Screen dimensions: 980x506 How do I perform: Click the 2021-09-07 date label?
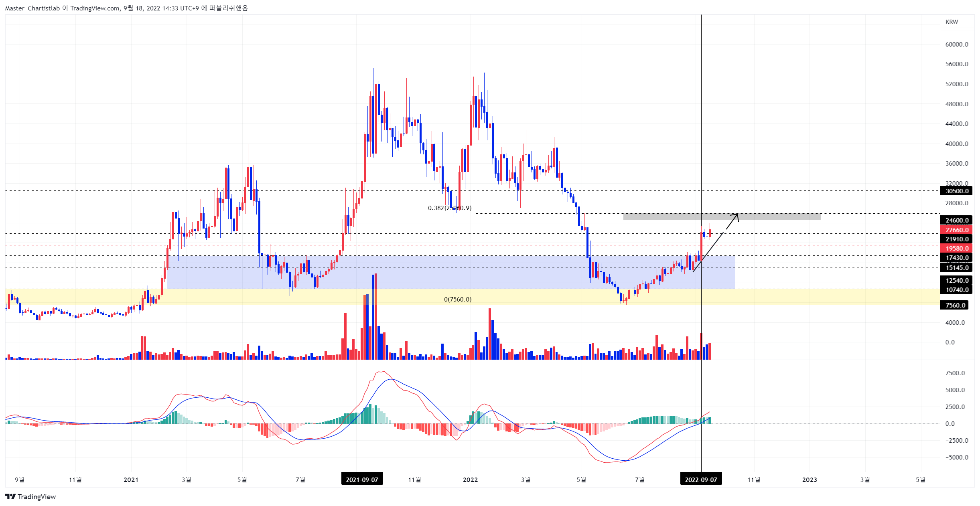362,479
